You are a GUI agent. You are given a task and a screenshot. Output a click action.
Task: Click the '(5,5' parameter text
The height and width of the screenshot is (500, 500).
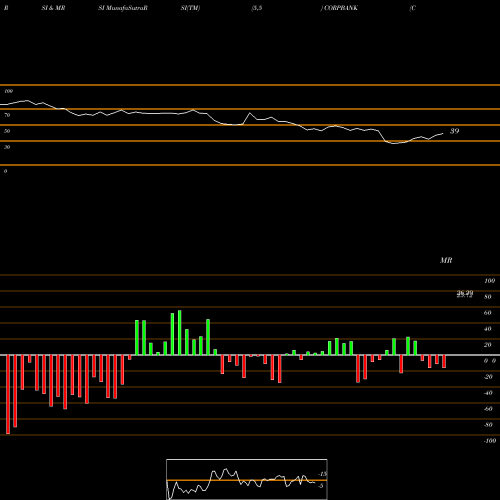pyautogui.click(x=257, y=8)
